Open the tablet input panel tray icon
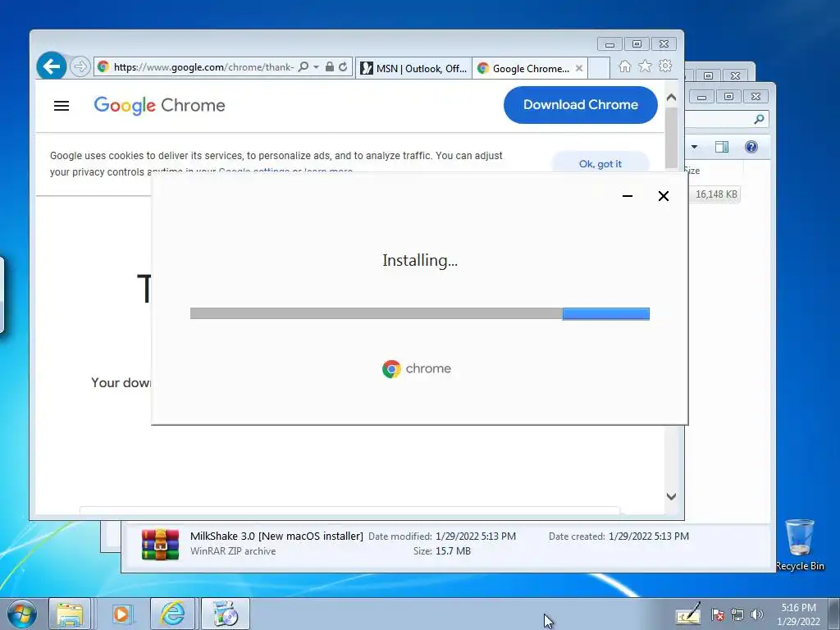 (x=688, y=614)
